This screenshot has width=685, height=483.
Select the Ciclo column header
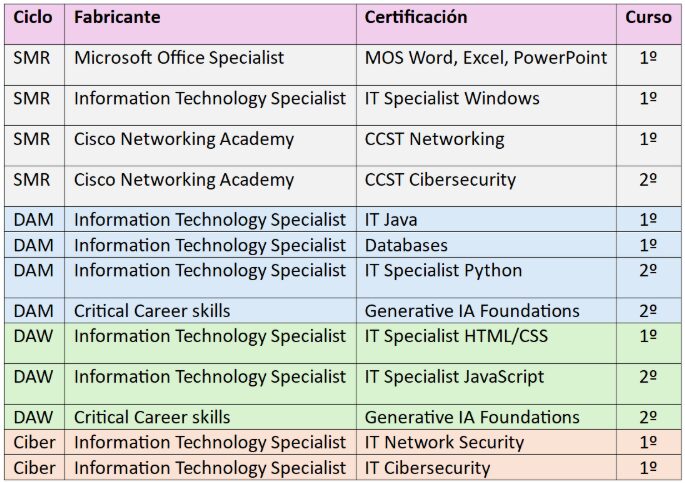click(35, 24)
